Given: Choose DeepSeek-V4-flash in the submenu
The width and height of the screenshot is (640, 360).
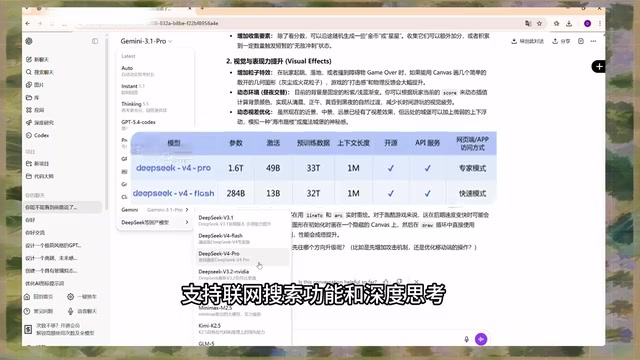Looking at the screenshot, I should [x=242, y=238].
